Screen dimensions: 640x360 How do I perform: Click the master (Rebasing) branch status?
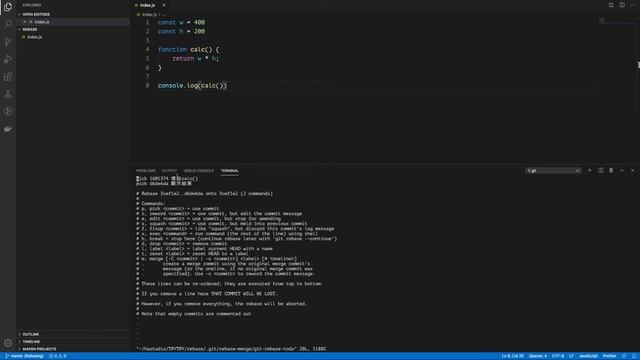[x=24, y=356]
